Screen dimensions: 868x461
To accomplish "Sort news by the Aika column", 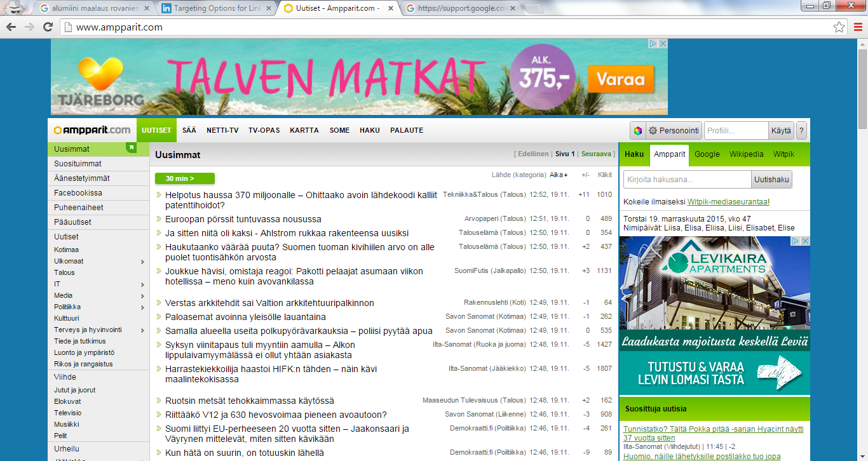I will pos(559,175).
